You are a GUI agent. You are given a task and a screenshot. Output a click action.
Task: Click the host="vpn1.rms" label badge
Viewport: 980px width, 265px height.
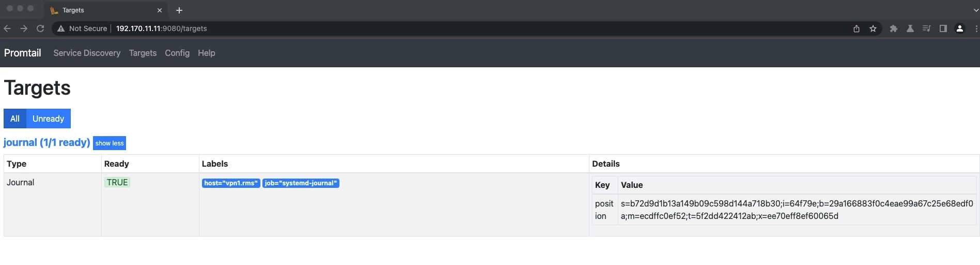[x=231, y=183]
